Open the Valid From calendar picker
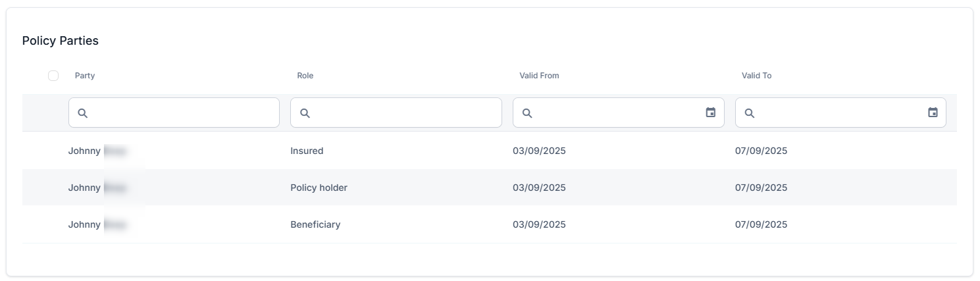This screenshot has height=281, width=980. pos(710,113)
